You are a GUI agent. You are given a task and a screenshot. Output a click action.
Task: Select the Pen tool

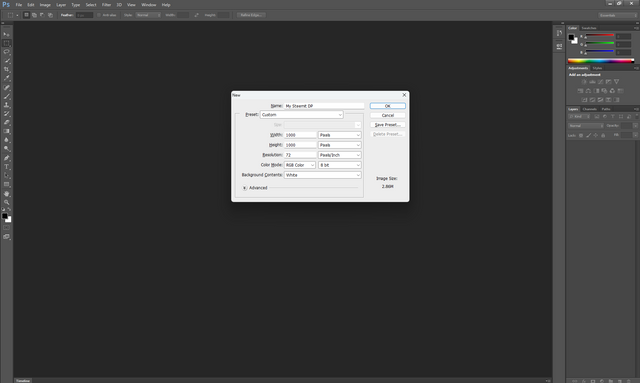7,158
